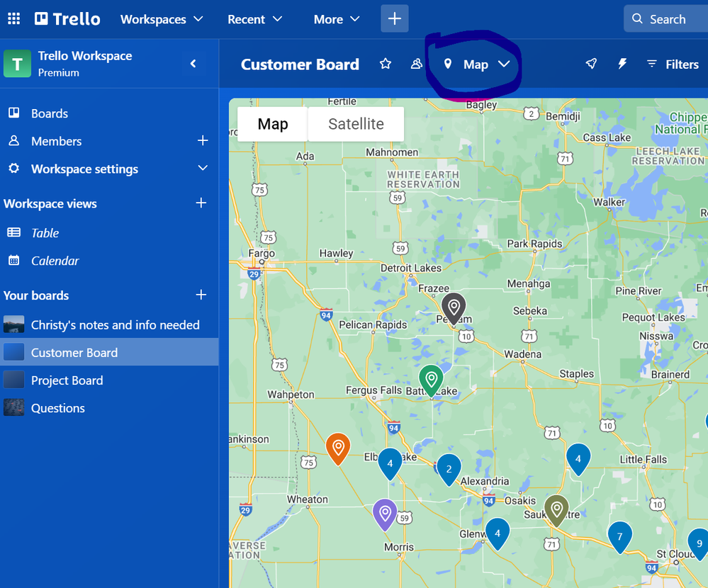Click the Workspace settings gear icon
Viewport: 708px width, 588px height.
pos(14,169)
